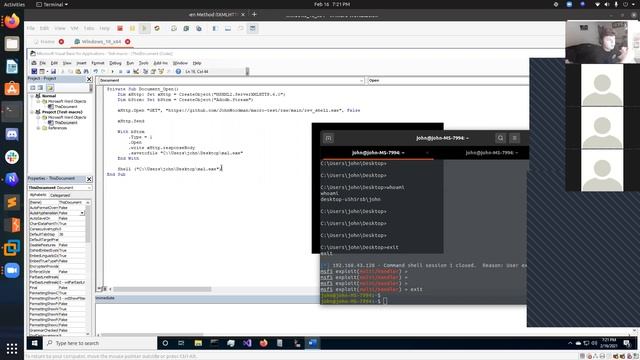Open the Activities overview
Image resolution: width=640 pixels, height=360 pixels.
coord(14,4)
